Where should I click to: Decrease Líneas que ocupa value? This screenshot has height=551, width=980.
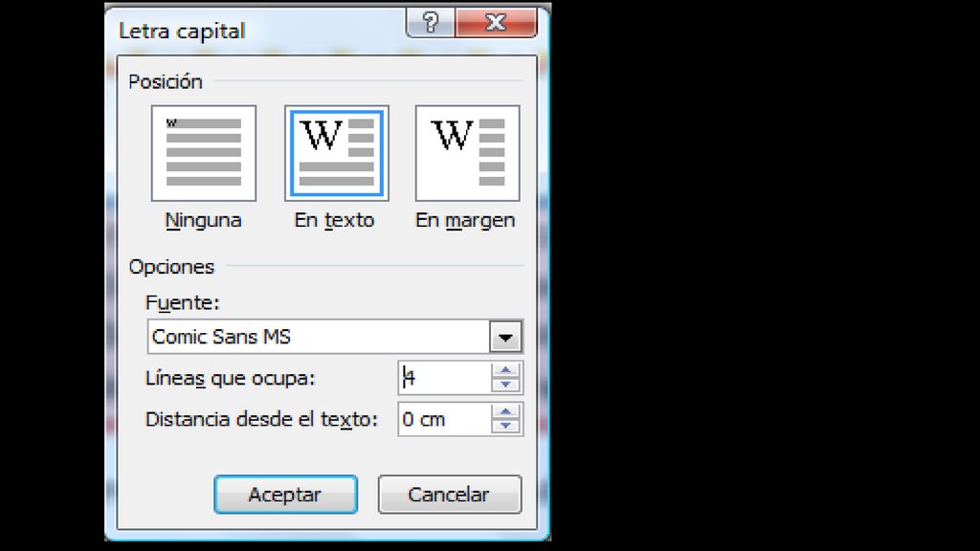click(505, 385)
